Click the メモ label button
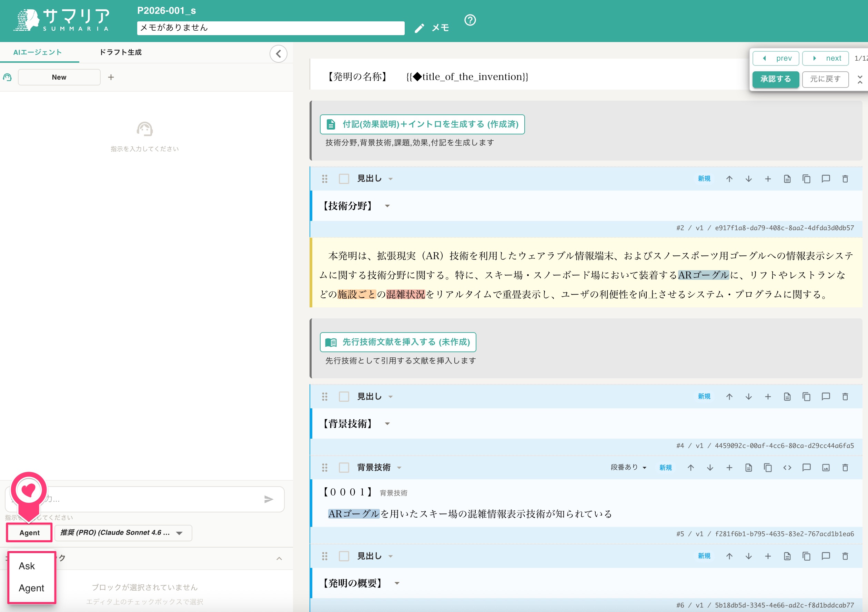868x612 pixels. tap(440, 28)
